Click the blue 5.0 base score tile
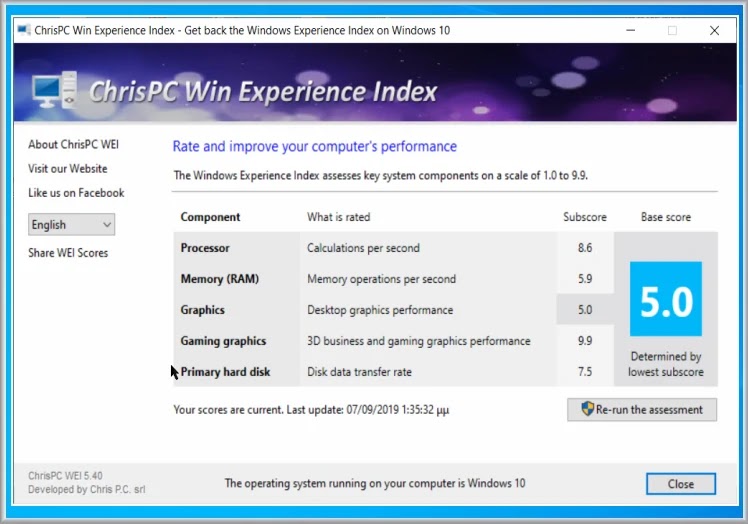748x524 pixels. 665,299
